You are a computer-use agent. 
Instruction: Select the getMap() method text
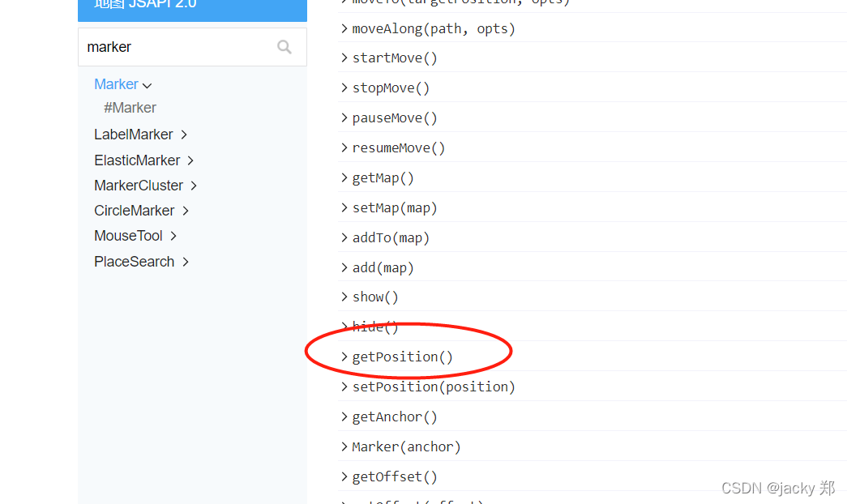(x=383, y=177)
